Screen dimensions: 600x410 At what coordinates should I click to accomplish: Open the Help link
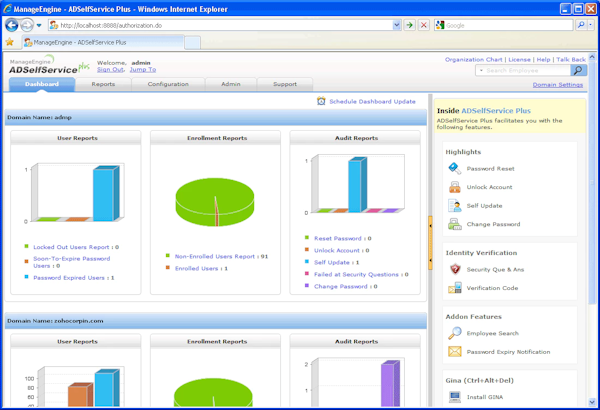tap(543, 60)
